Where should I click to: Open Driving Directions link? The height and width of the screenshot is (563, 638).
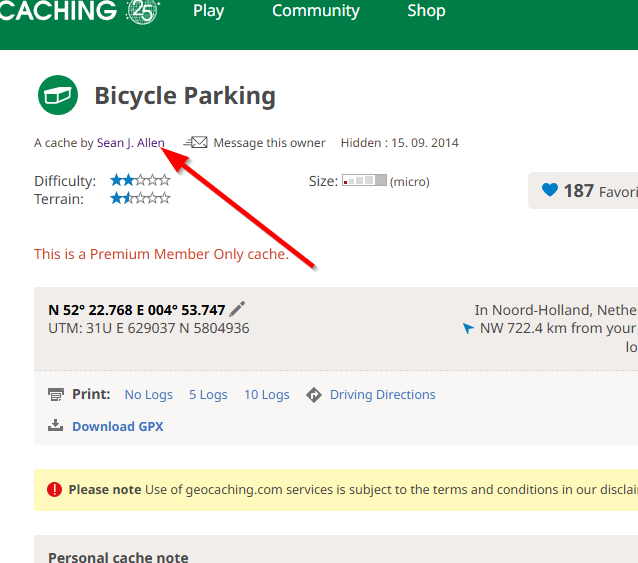(382, 395)
